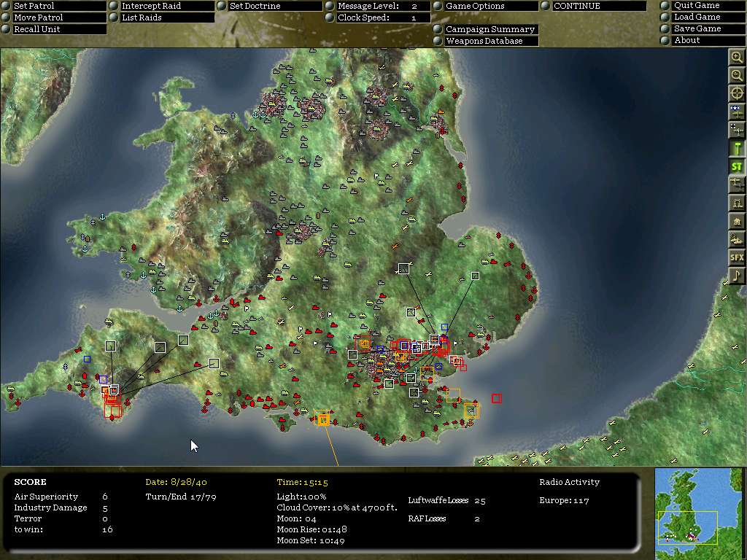This screenshot has height=560, width=747.
Task: Click Radio Activity Europe: 117 text
Action: pos(564,500)
